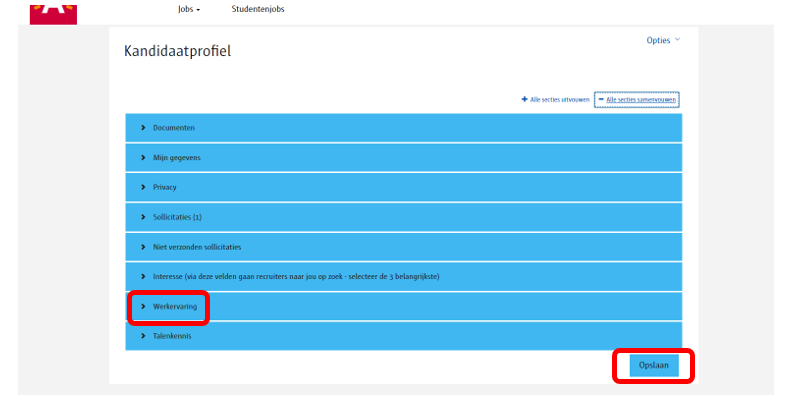Select the Talenkennis section title

coord(172,336)
